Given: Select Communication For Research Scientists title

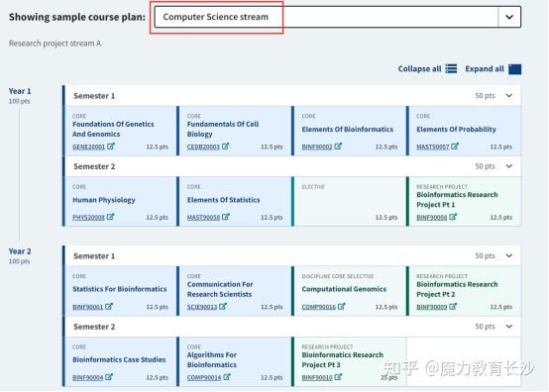Looking at the screenshot, I should click(x=220, y=289).
